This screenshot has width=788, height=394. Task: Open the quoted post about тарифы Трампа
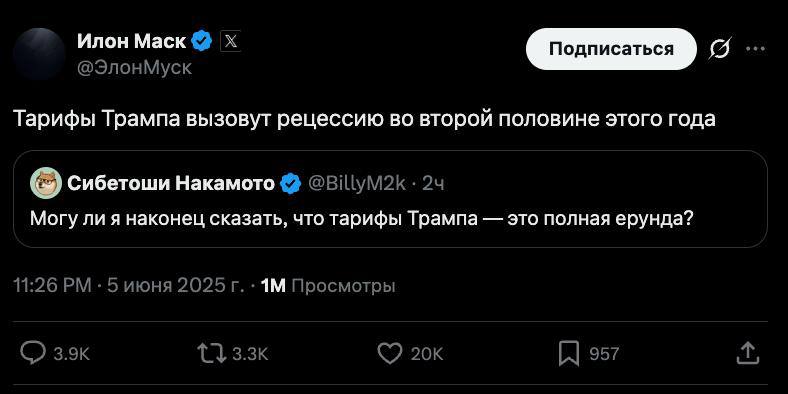pos(390,199)
